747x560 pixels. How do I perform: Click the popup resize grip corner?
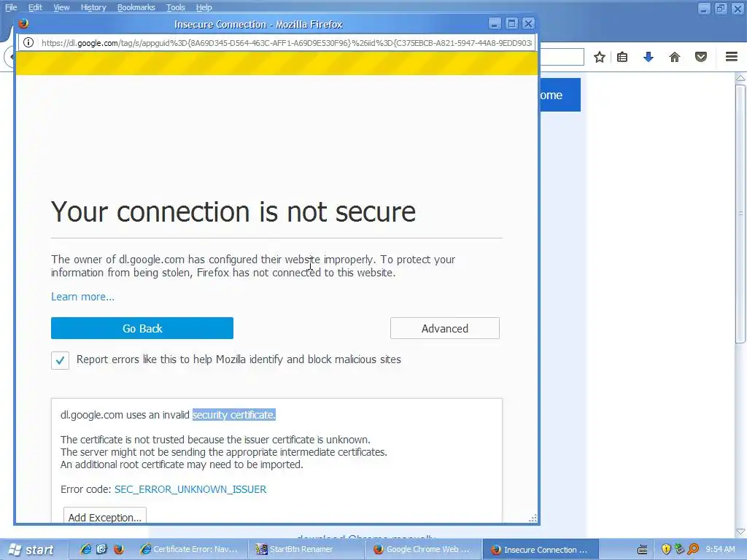click(533, 518)
